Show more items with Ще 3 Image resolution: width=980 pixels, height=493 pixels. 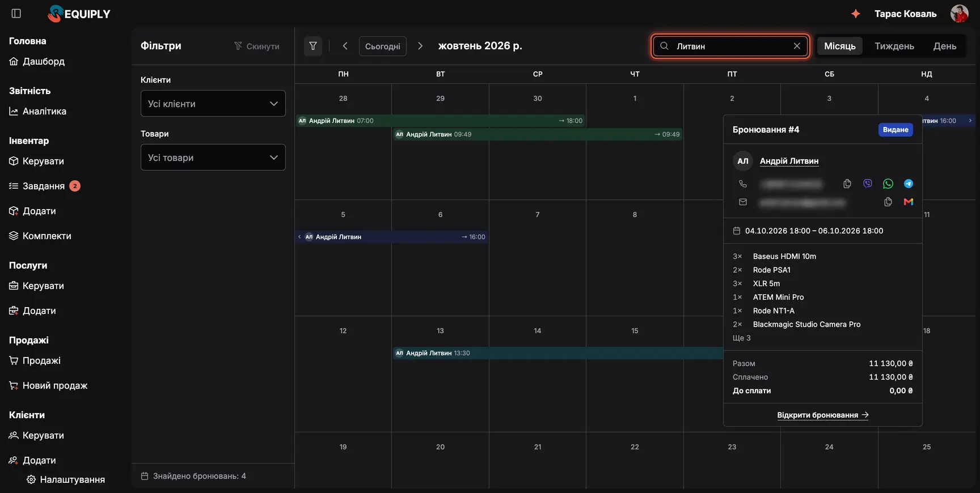[x=741, y=338]
